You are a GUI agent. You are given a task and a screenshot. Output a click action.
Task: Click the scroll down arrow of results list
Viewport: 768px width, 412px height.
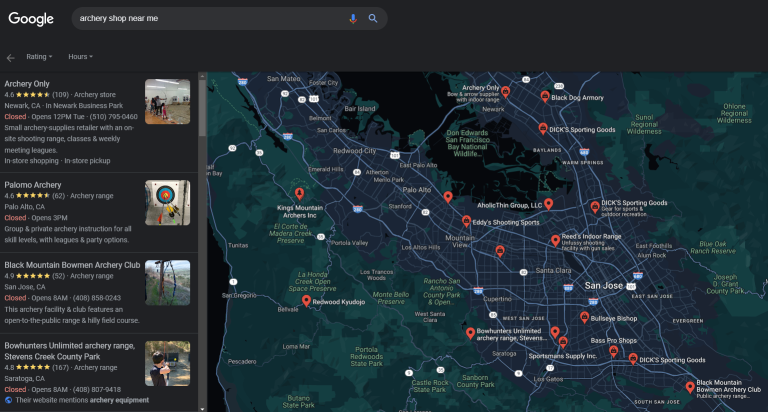[x=202, y=409]
